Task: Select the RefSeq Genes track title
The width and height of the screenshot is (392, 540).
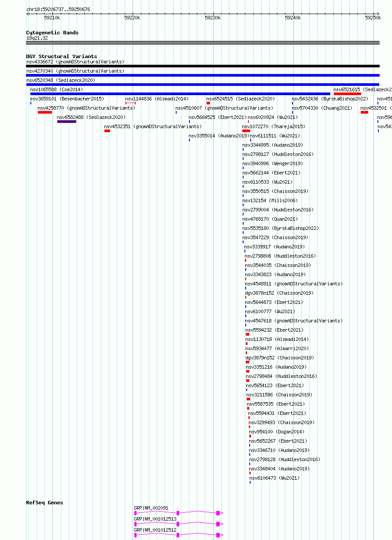Action: coord(44,503)
